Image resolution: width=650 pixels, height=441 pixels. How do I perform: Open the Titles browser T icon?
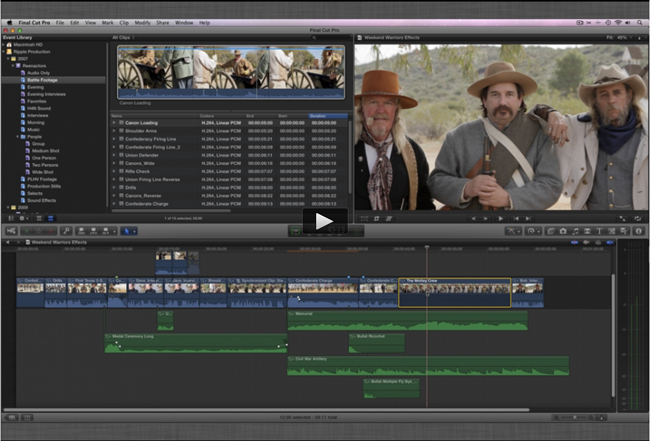[599, 231]
